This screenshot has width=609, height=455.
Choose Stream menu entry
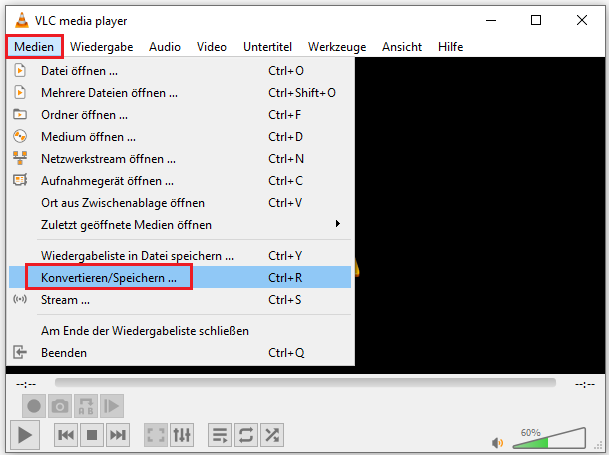coord(180,300)
